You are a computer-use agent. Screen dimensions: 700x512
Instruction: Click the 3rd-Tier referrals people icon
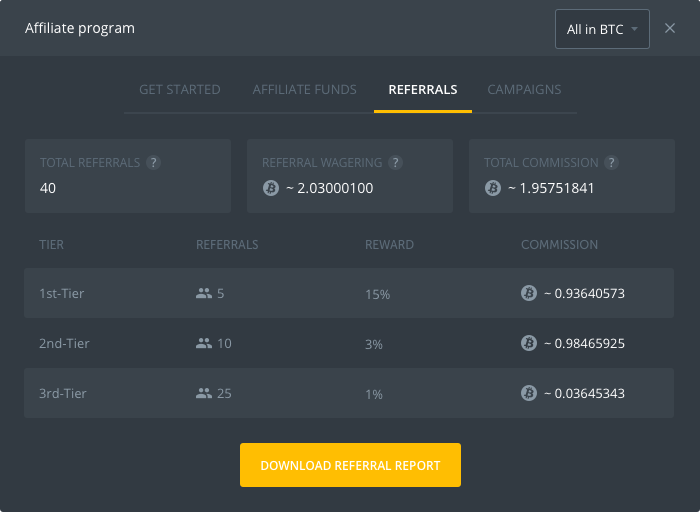point(204,393)
